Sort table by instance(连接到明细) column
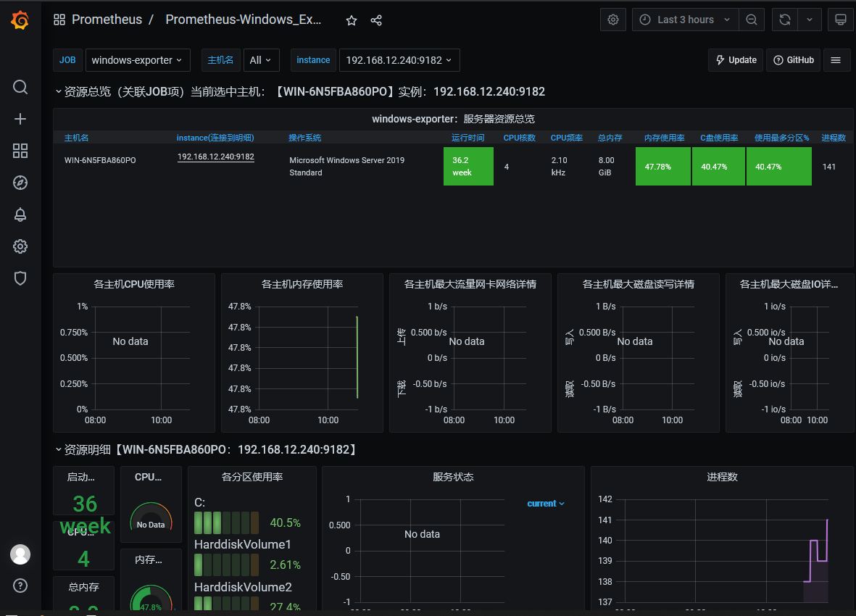Viewport: 856px width, 616px height. 215,138
